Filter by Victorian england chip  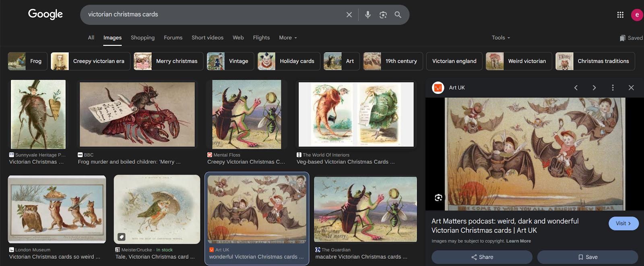coord(454,61)
